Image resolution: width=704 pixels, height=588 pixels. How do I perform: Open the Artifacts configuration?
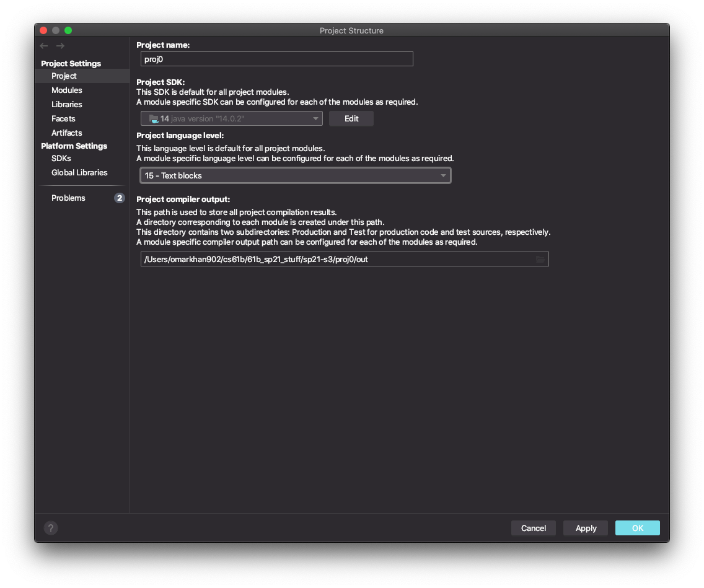click(66, 133)
